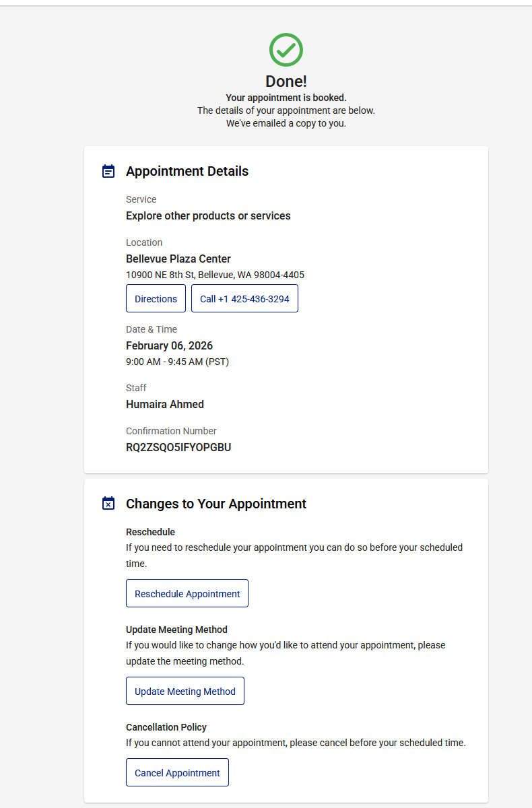Click the 10900 NE 8th St address text
The width and height of the screenshot is (532, 808).
click(215, 275)
